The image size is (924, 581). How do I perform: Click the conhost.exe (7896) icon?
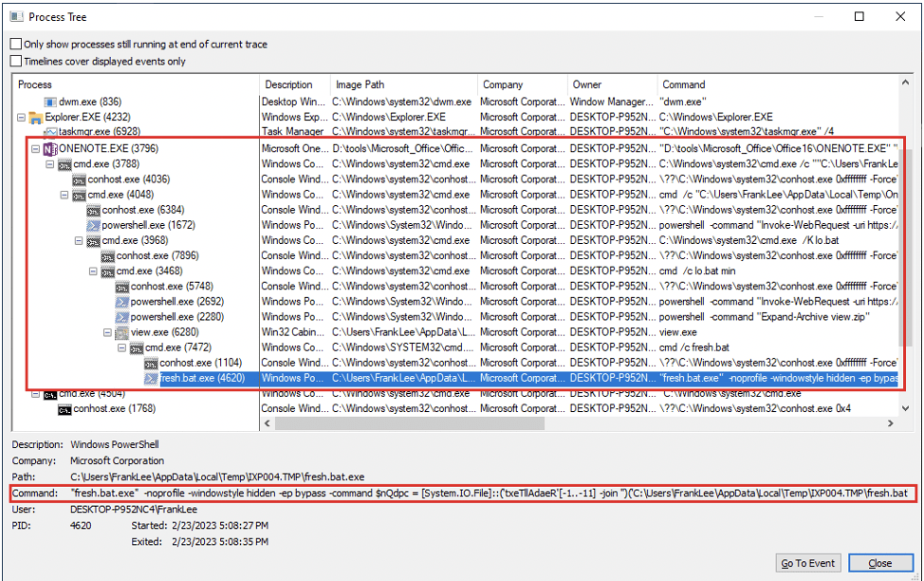(x=107, y=256)
